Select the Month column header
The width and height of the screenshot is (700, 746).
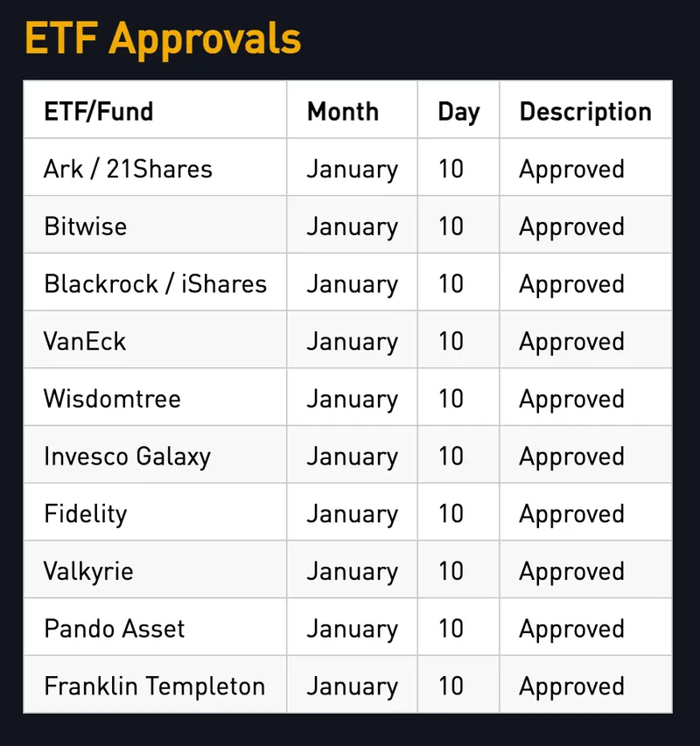pos(343,112)
